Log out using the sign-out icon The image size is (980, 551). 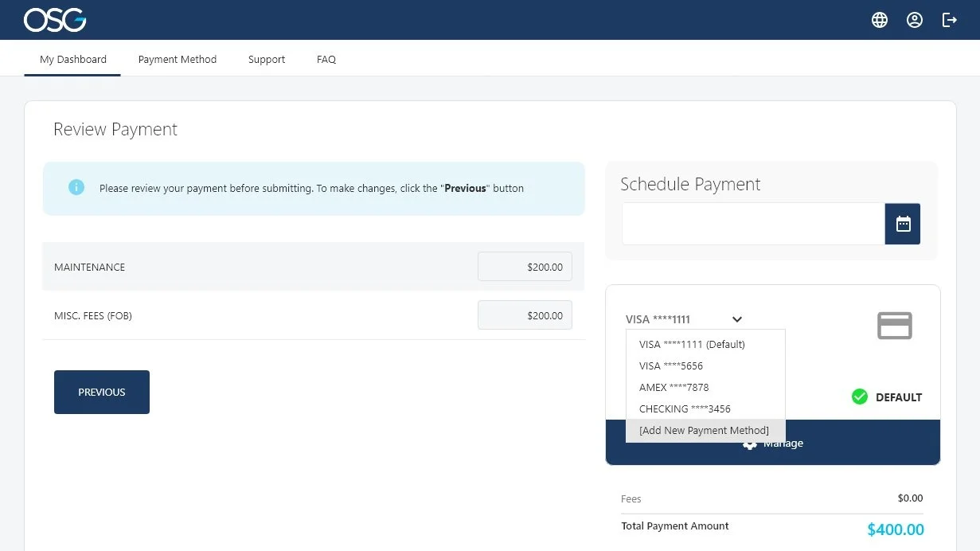tap(949, 20)
